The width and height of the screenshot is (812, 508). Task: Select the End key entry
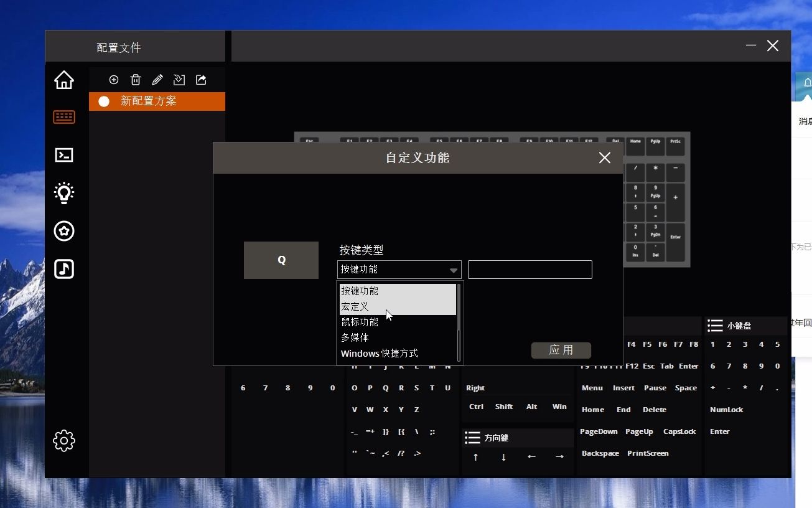[624, 410]
